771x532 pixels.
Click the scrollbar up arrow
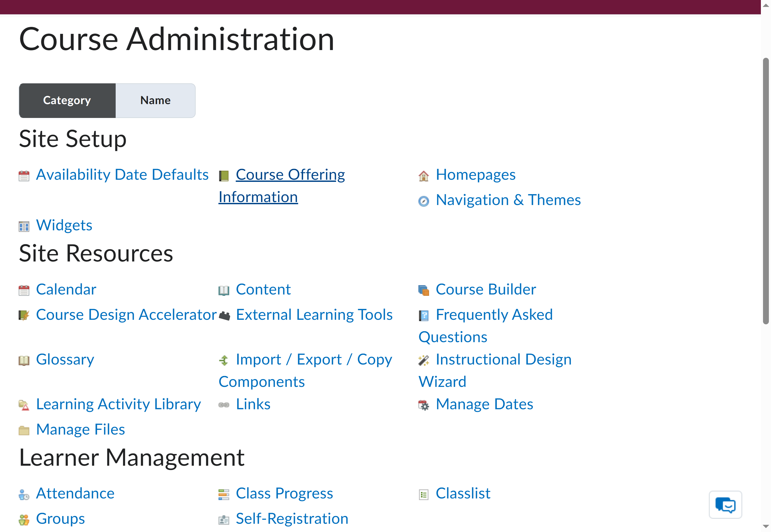click(766, 5)
